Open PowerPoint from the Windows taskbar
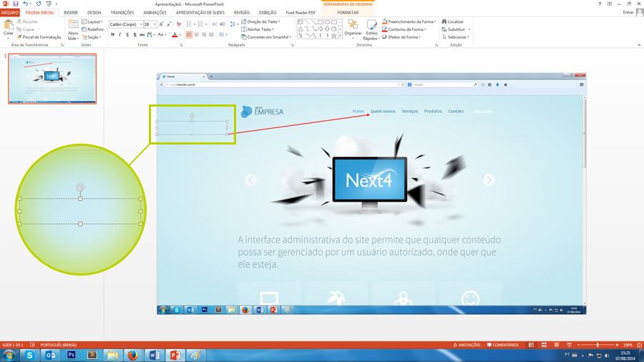644x362 pixels. [x=174, y=355]
